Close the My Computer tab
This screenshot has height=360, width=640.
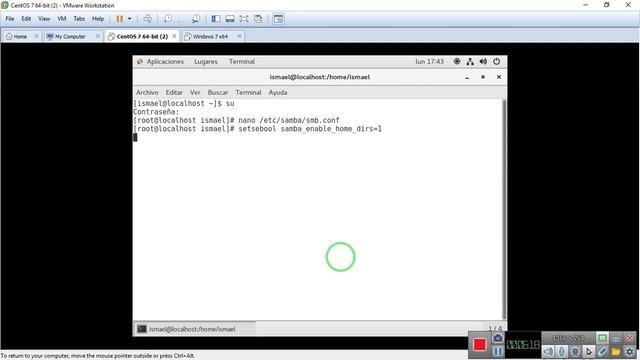(x=98, y=36)
